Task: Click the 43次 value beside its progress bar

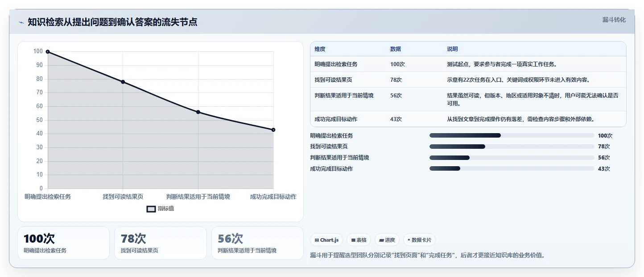Action: tap(604, 169)
